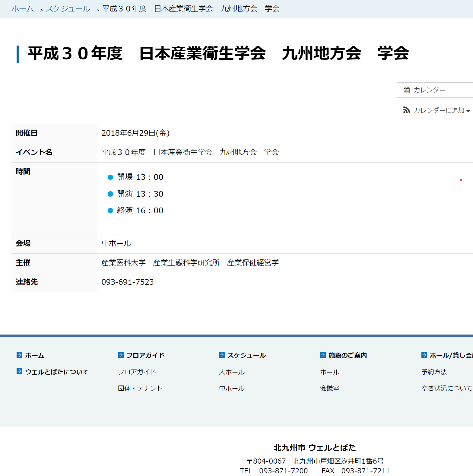Click the 主催 row label
The image size is (473, 476).
pos(23,263)
